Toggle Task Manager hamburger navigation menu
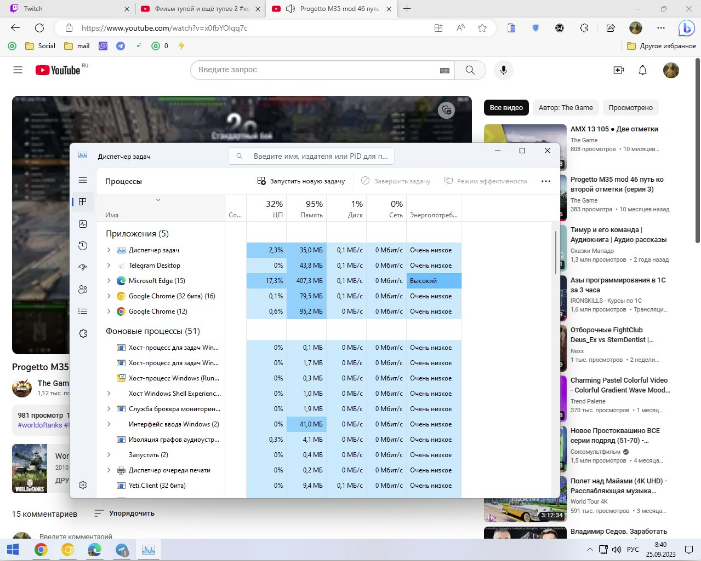 point(83,181)
